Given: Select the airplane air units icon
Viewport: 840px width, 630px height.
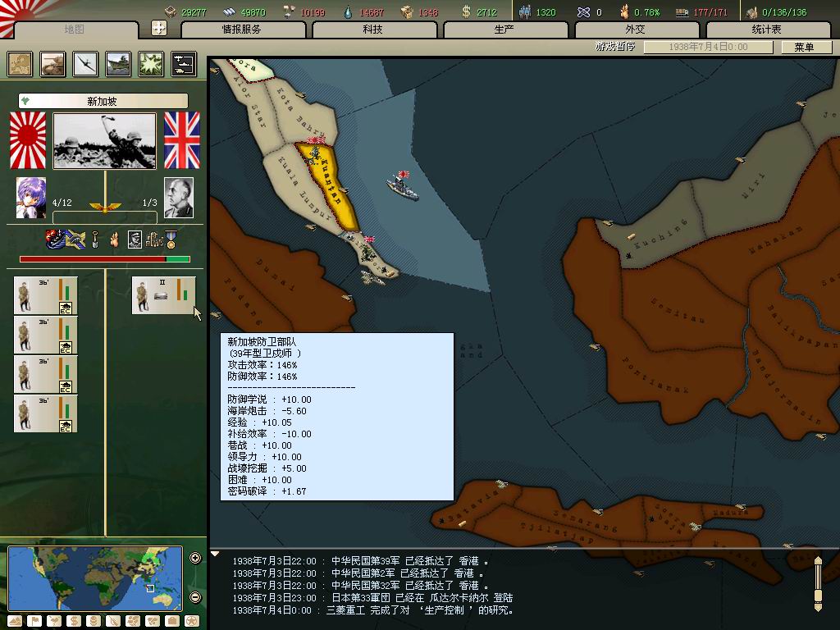Looking at the screenshot, I should (x=85, y=64).
